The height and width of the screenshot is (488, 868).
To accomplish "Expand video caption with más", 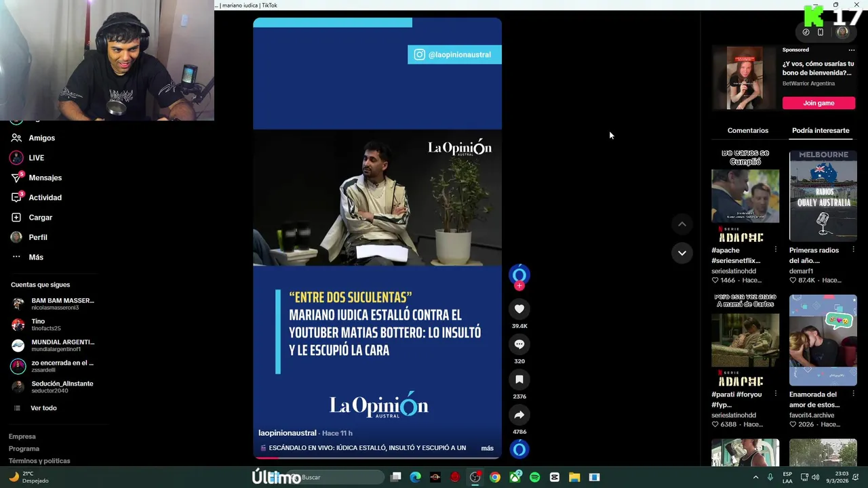I will tap(487, 448).
